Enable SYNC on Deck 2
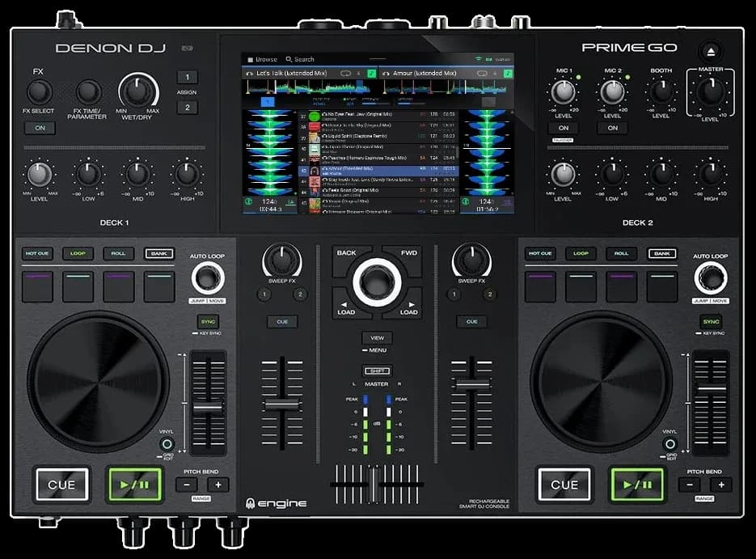Viewport: 756px width, 559px height. click(x=712, y=322)
